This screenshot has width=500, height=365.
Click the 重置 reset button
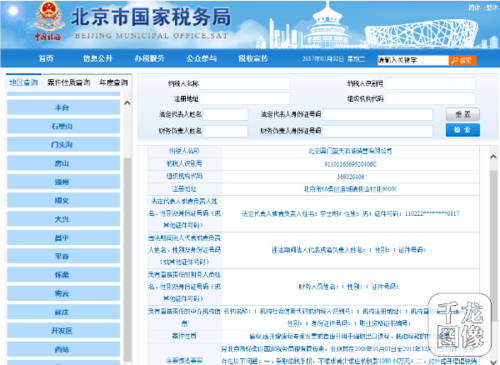[463, 114]
